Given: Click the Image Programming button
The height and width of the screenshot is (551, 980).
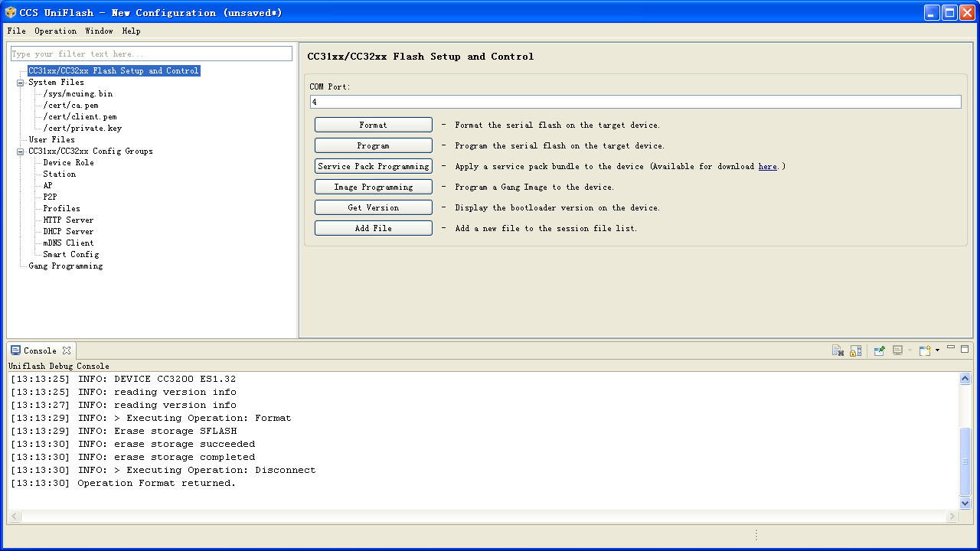Looking at the screenshot, I should pos(374,187).
